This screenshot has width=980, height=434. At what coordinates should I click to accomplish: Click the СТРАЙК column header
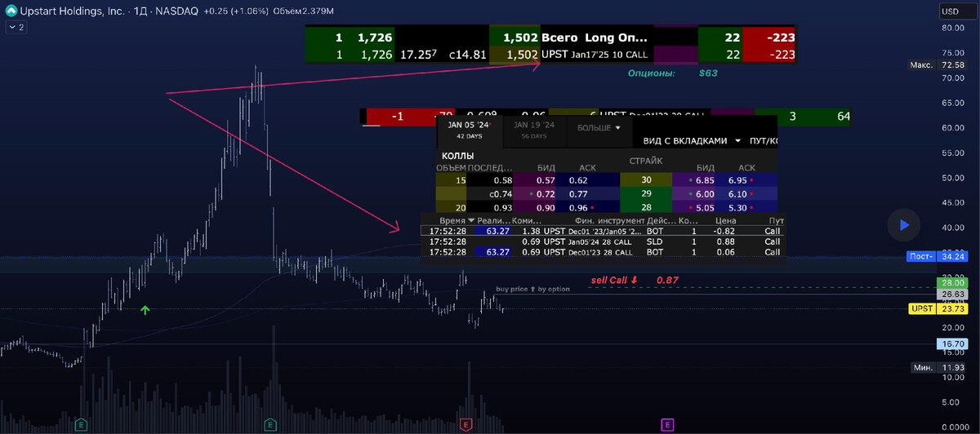pyautogui.click(x=645, y=162)
